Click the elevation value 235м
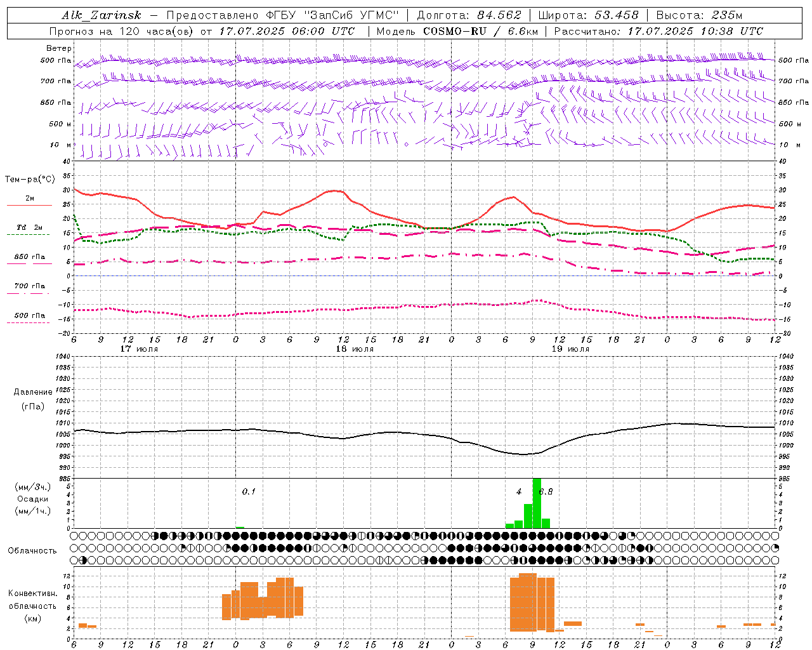Screen dimensions: 812x650 point(727,16)
